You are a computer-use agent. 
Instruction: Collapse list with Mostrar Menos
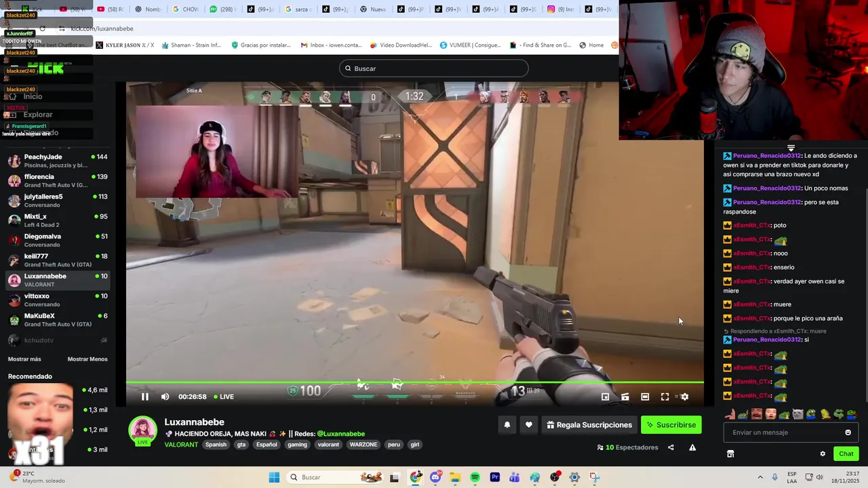[x=87, y=359]
